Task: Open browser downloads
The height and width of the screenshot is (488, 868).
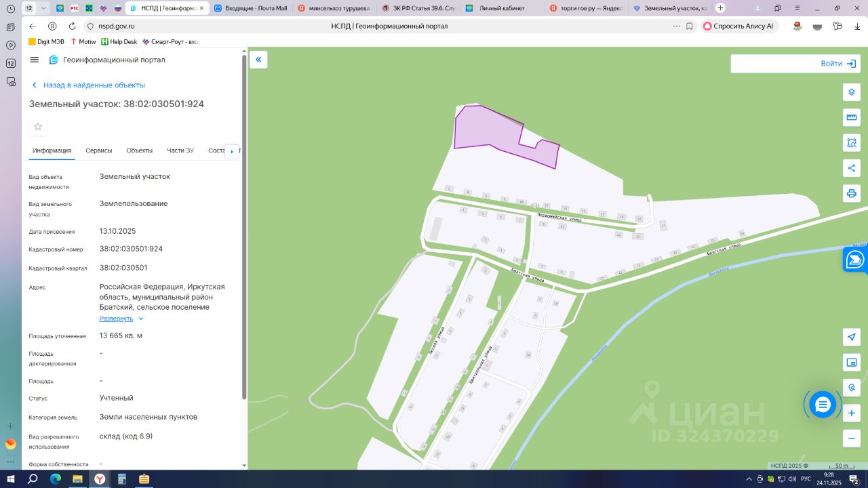Action: (857, 26)
